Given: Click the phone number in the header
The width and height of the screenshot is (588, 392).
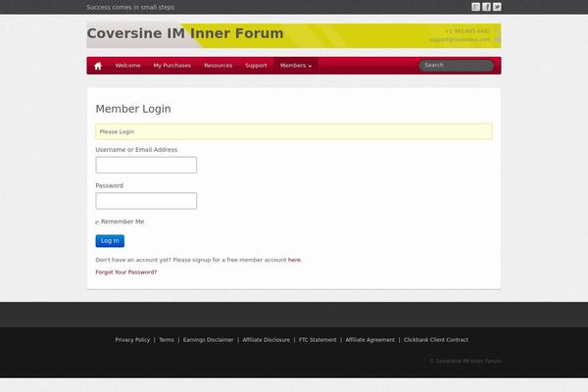Looking at the screenshot, I should (467, 31).
